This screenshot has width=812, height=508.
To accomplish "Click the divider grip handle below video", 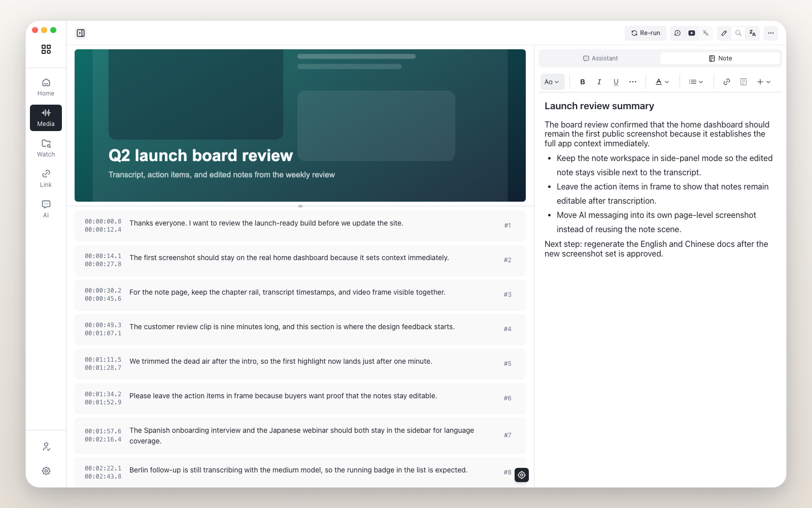I will (300, 206).
